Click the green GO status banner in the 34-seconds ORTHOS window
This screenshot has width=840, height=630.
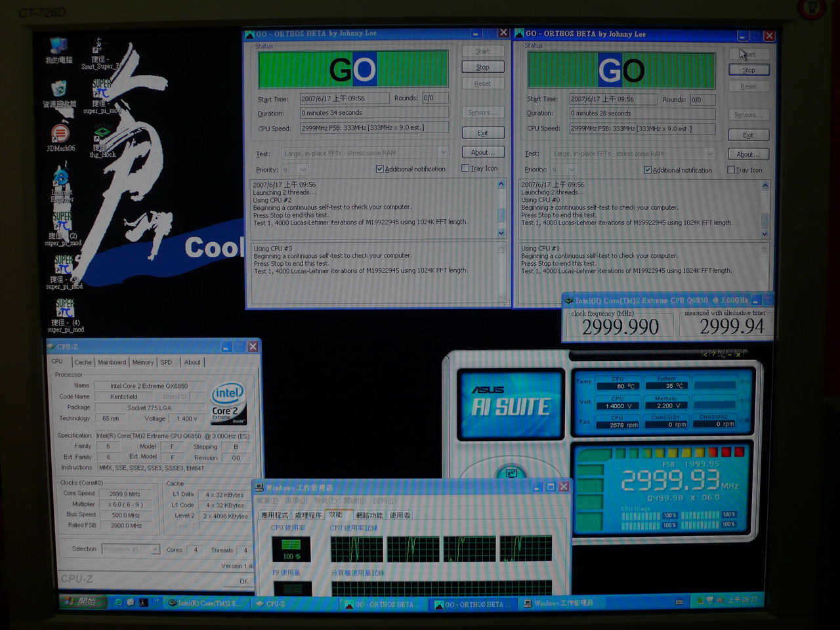[x=353, y=69]
